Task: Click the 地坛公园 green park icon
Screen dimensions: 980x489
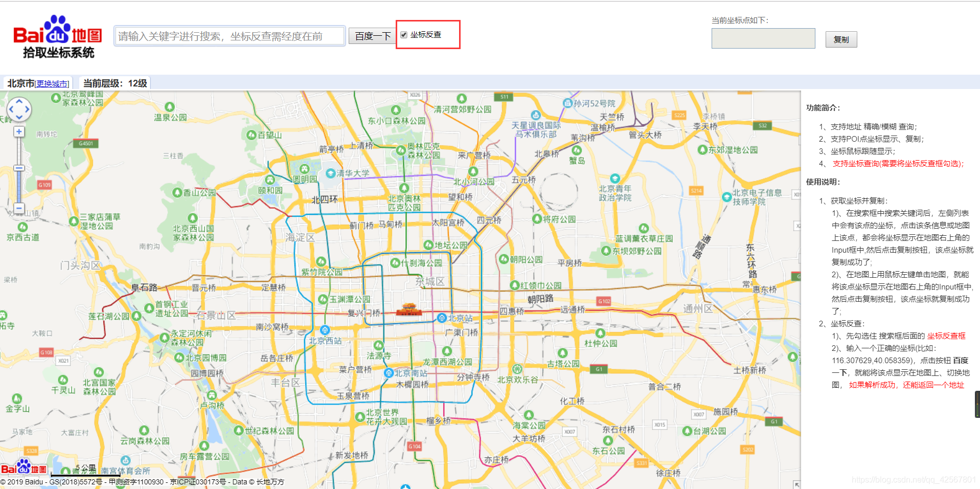Action: pyautogui.click(x=428, y=245)
